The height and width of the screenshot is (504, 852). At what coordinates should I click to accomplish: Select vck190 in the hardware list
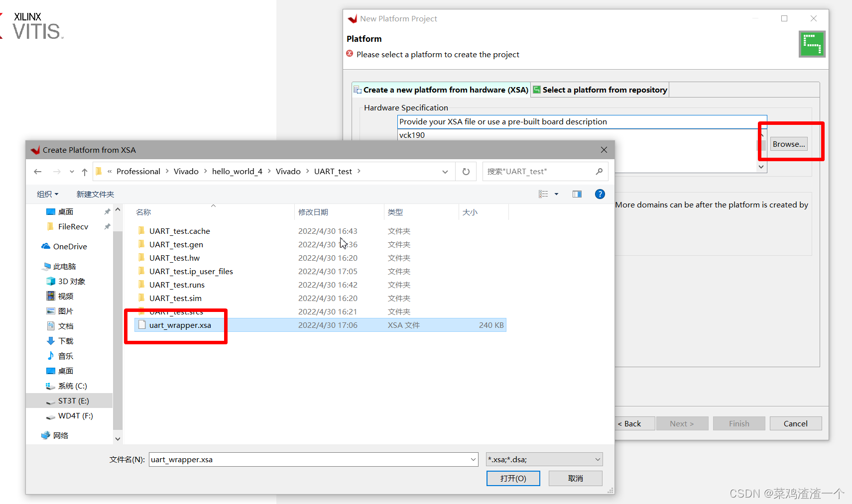(x=412, y=135)
